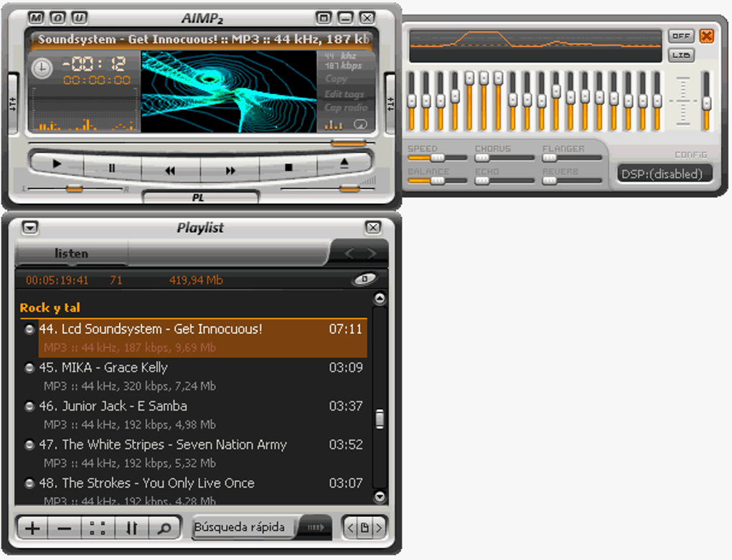
Task: Click the playlist scrollbar thumb
Action: (x=380, y=419)
